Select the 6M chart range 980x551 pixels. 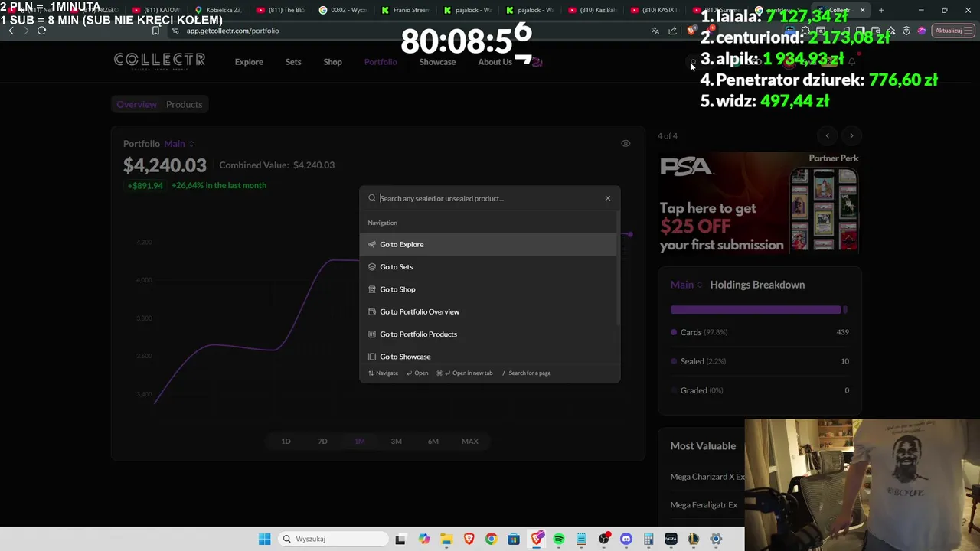(x=433, y=441)
